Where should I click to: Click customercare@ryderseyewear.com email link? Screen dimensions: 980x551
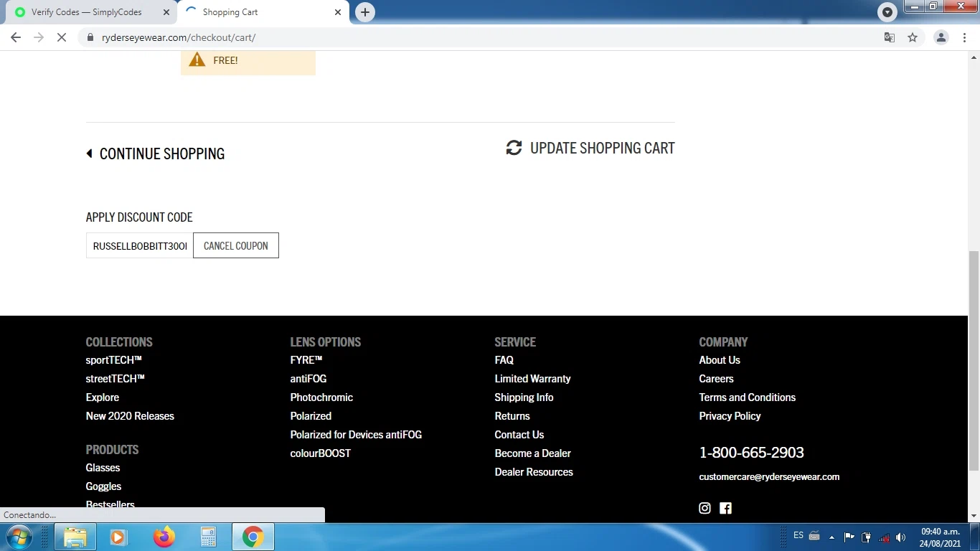769,476
